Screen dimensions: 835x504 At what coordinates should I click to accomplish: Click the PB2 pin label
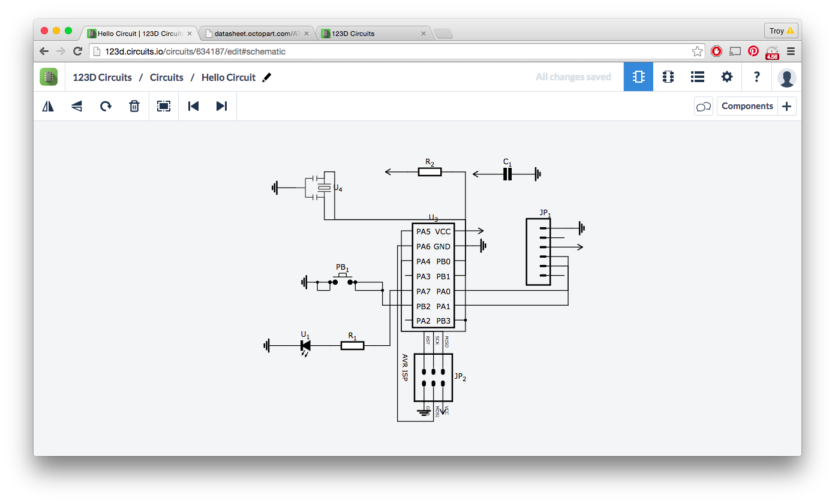coord(423,306)
